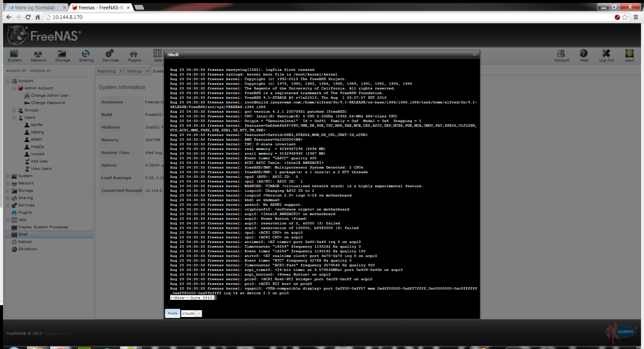
Task: Click Shutdown in the sidebar tree
Action: 28,249
